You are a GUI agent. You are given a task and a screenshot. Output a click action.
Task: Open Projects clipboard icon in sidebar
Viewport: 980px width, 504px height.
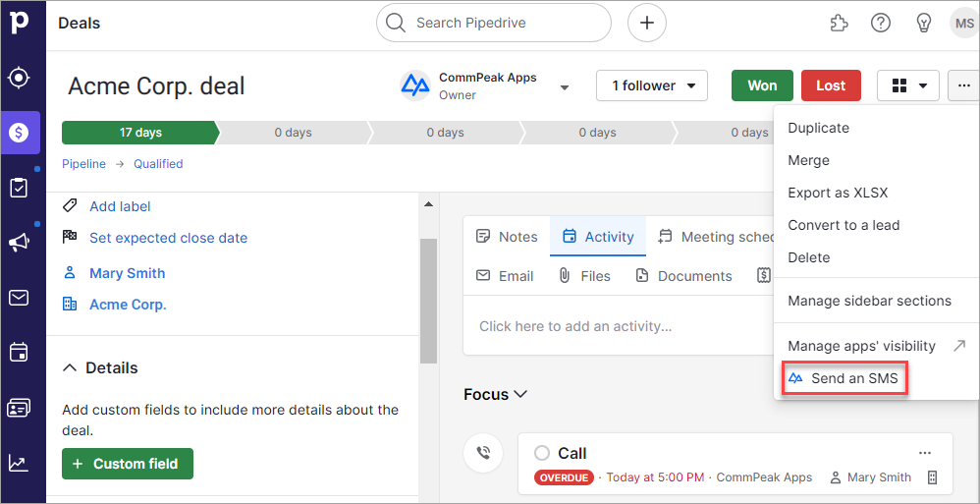pyautogui.click(x=20, y=188)
